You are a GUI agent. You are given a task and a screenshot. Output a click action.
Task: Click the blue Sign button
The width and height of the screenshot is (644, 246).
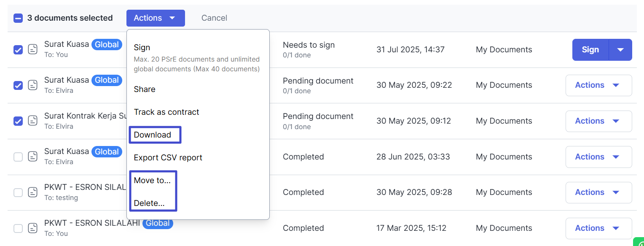590,50
